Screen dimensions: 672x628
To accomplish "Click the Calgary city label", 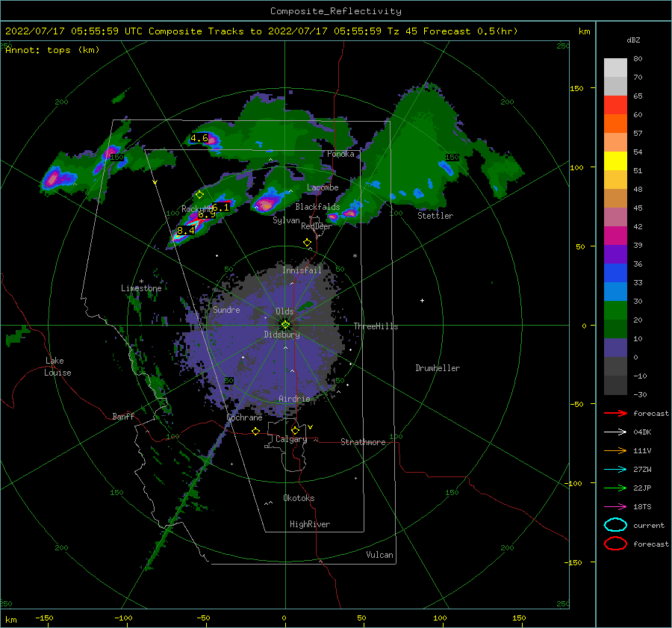I will (x=291, y=439).
